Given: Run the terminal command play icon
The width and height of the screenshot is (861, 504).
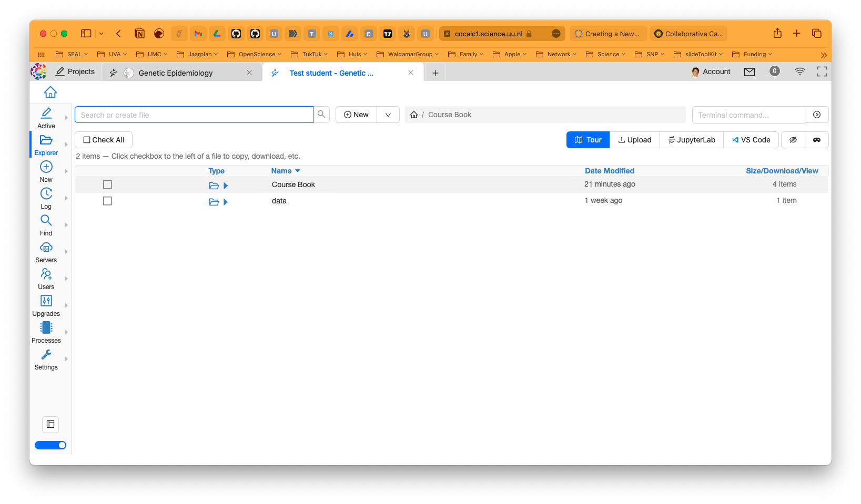Looking at the screenshot, I should [x=817, y=115].
